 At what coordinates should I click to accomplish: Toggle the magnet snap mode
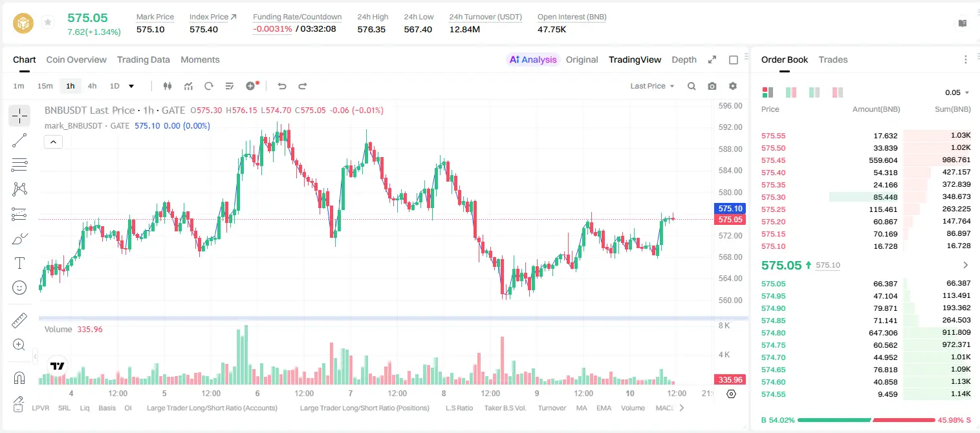point(19,378)
